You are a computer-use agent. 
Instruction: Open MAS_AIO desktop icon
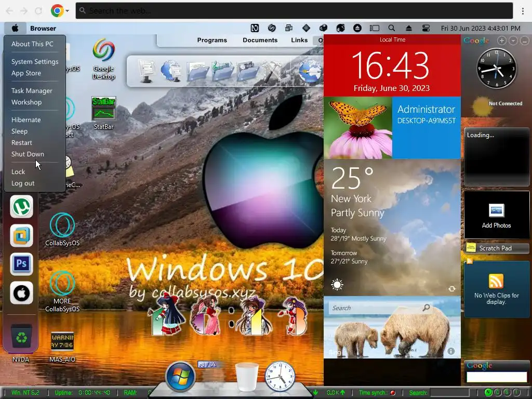click(x=62, y=347)
